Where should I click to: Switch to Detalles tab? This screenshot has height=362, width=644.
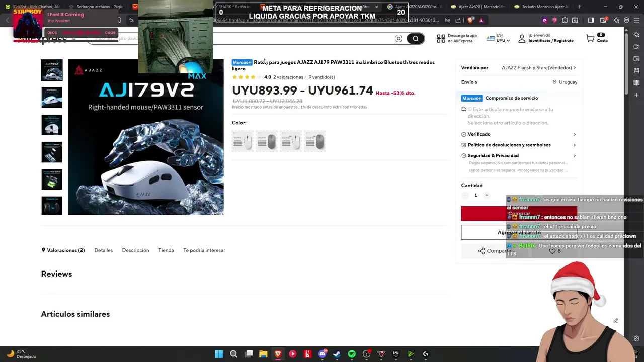[104, 250]
